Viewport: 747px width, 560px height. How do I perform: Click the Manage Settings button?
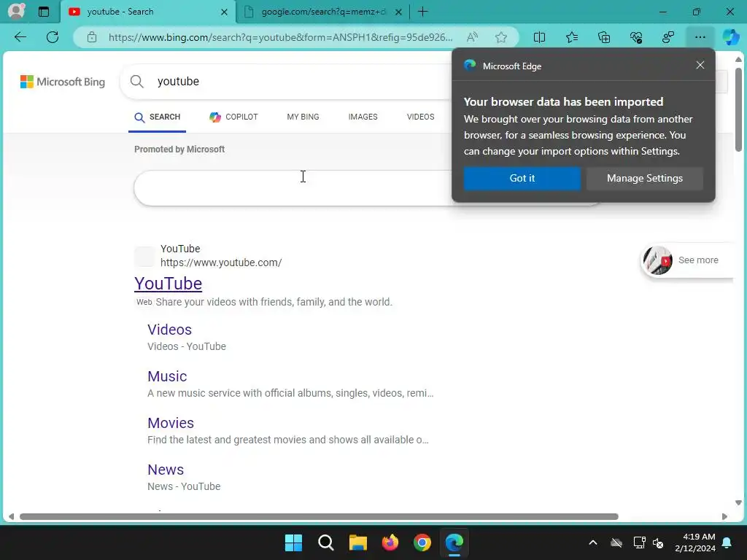coord(645,178)
